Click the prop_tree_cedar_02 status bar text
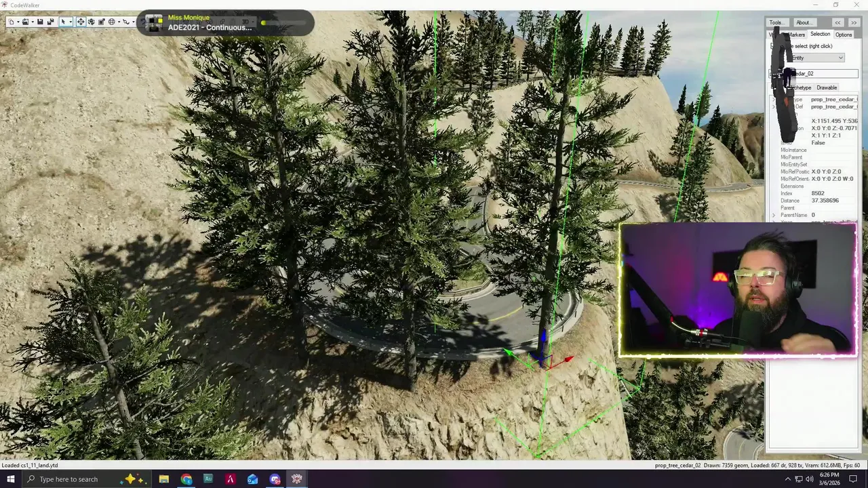The width and height of the screenshot is (868, 488). click(677, 465)
